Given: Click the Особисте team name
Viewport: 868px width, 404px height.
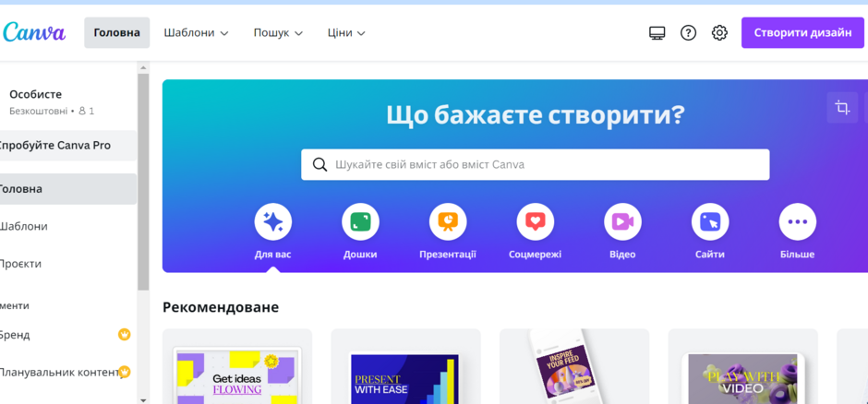Looking at the screenshot, I should (x=35, y=94).
